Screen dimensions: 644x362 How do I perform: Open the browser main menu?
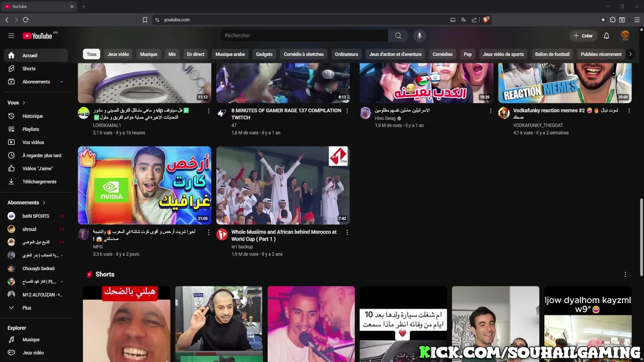[637, 20]
